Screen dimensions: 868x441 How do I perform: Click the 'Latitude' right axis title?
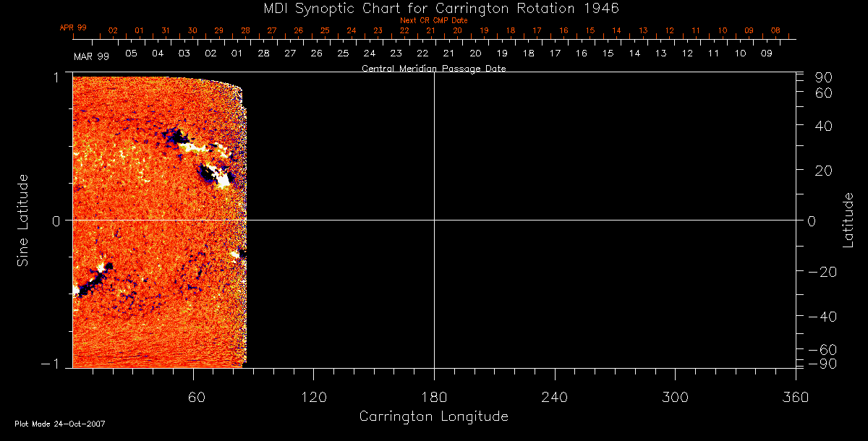(x=848, y=220)
